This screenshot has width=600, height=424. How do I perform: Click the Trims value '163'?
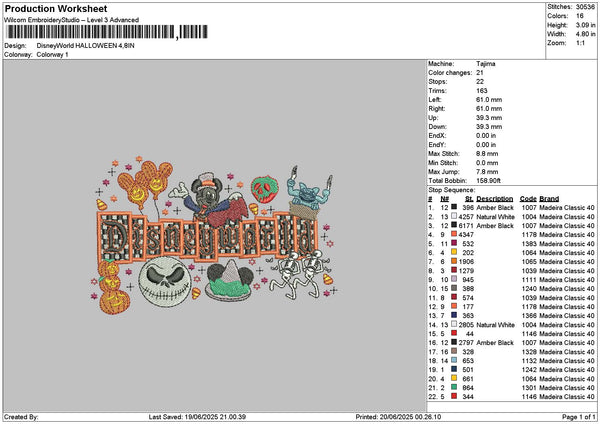[482, 91]
